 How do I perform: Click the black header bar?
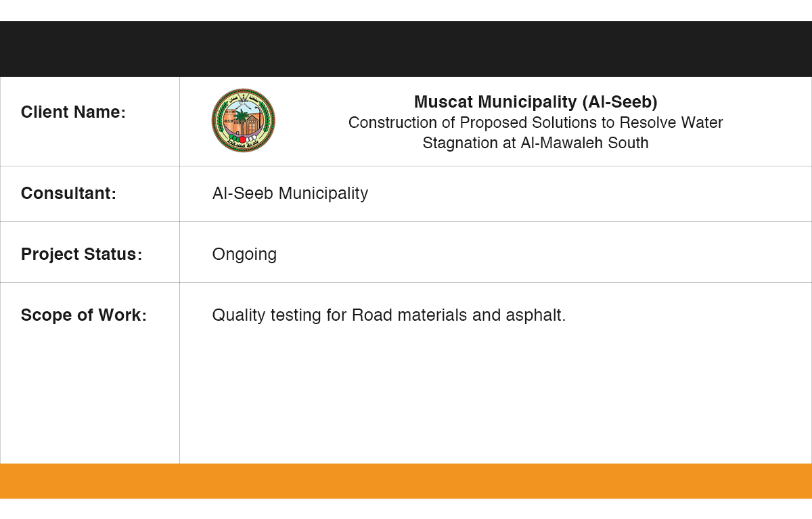(406, 49)
